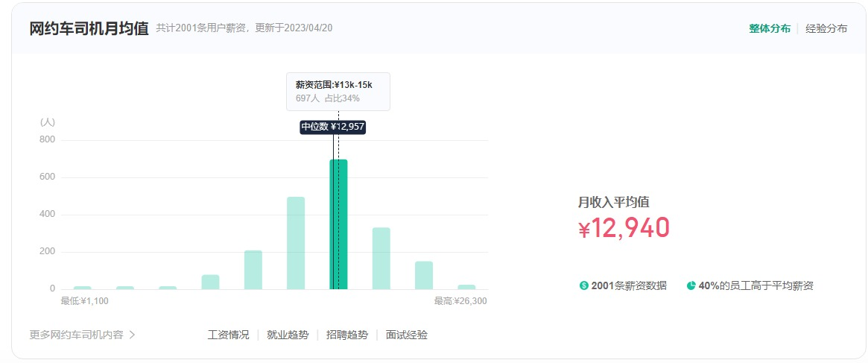Click the 薪资范围 ¥13k-15k tooltip box
Viewport: 868px width, 363px height.
pos(338,91)
